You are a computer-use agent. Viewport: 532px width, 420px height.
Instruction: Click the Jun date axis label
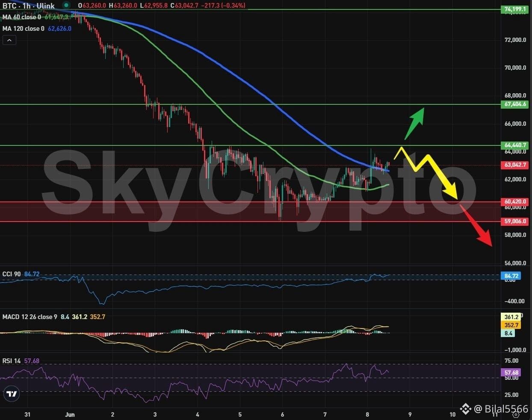click(70, 414)
